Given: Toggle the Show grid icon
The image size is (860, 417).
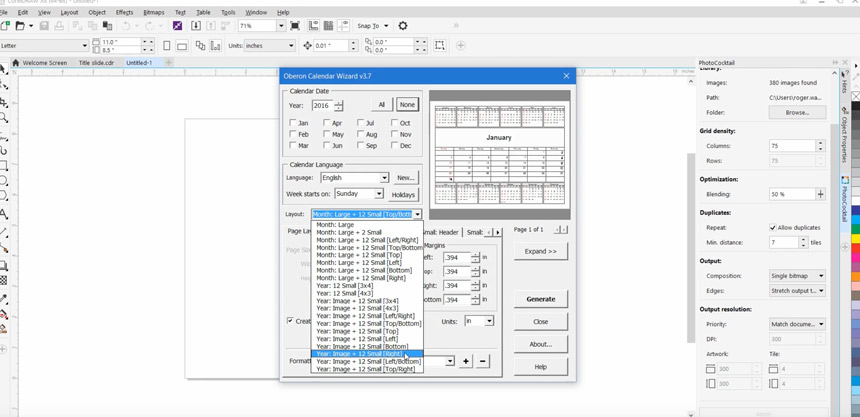Looking at the screenshot, I should pos(329,26).
